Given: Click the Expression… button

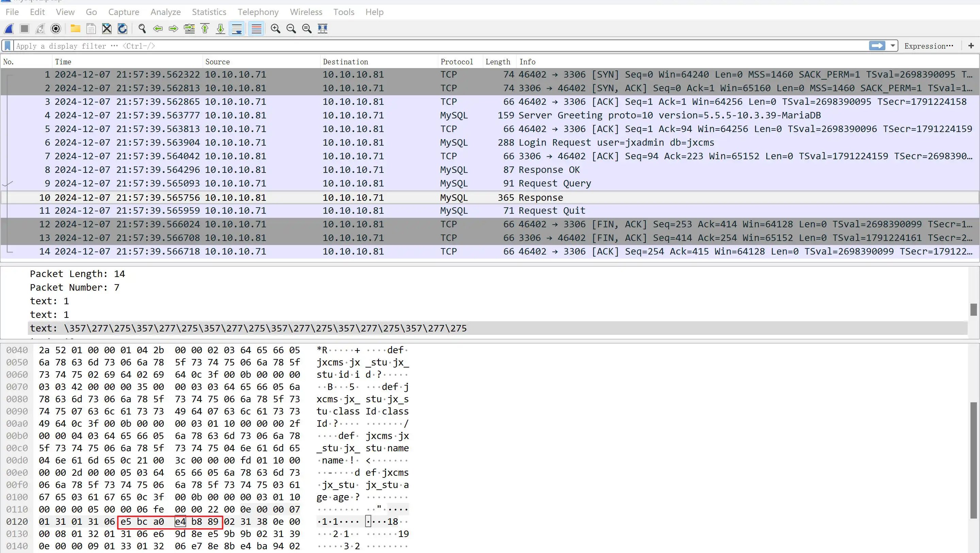Looking at the screenshot, I should 929,46.
